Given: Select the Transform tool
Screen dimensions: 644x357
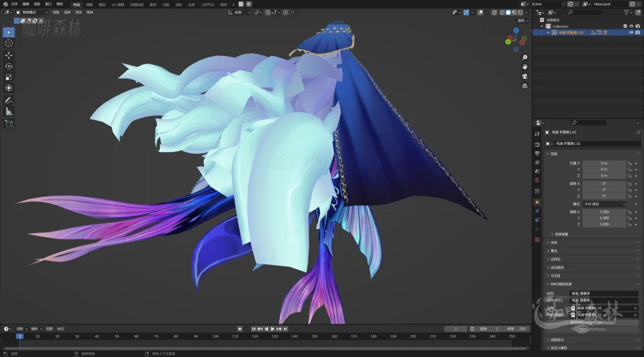Looking at the screenshot, I should click(x=9, y=88).
